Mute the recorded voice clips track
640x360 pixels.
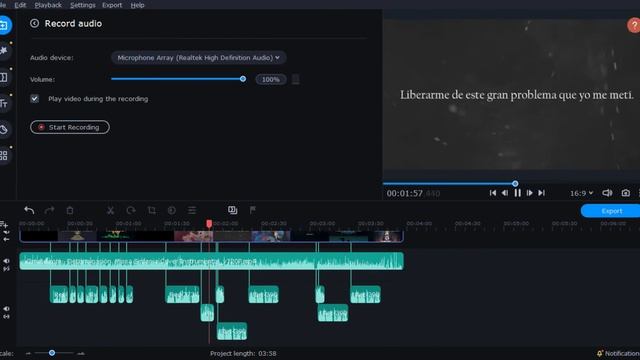tap(6, 309)
